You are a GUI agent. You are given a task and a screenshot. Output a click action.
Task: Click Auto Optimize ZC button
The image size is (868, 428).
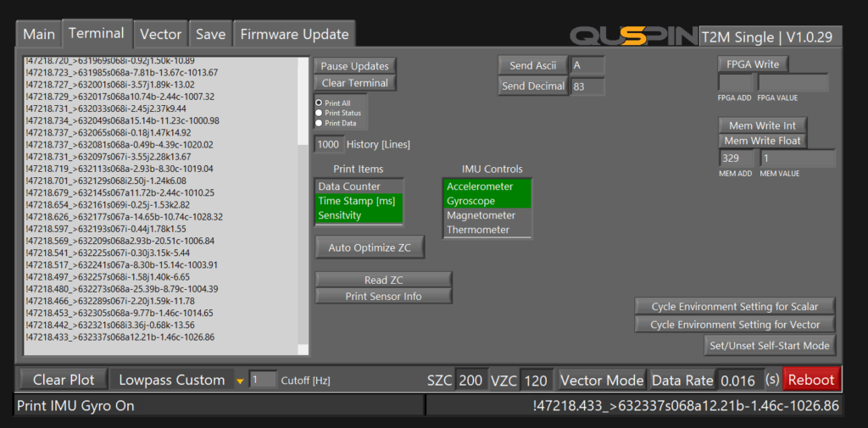(370, 247)
